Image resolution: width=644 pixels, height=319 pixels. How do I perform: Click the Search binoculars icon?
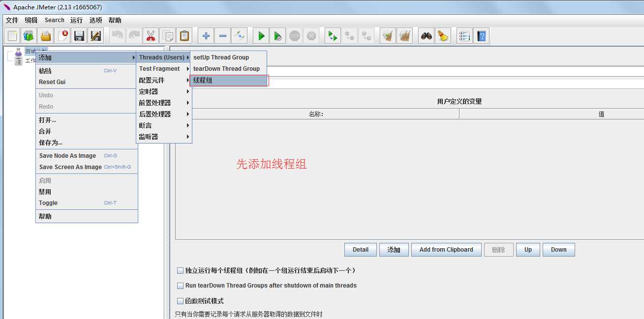(x=427, y=36)
